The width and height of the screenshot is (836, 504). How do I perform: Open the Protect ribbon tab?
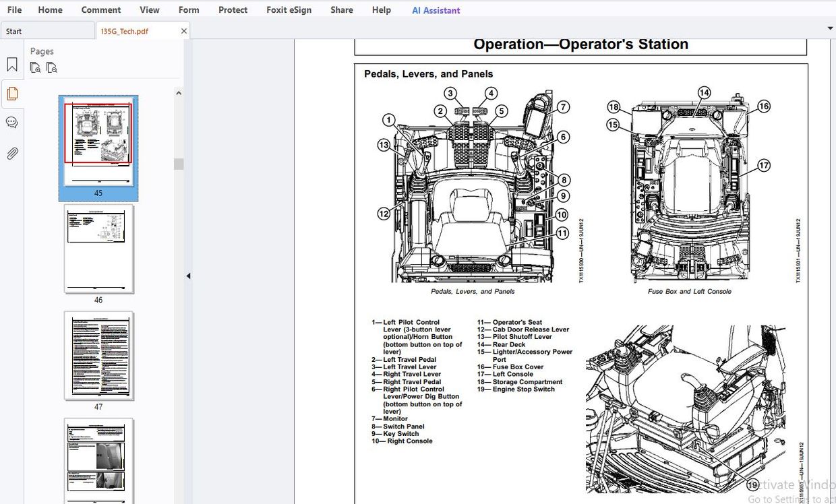coord(233,10)
